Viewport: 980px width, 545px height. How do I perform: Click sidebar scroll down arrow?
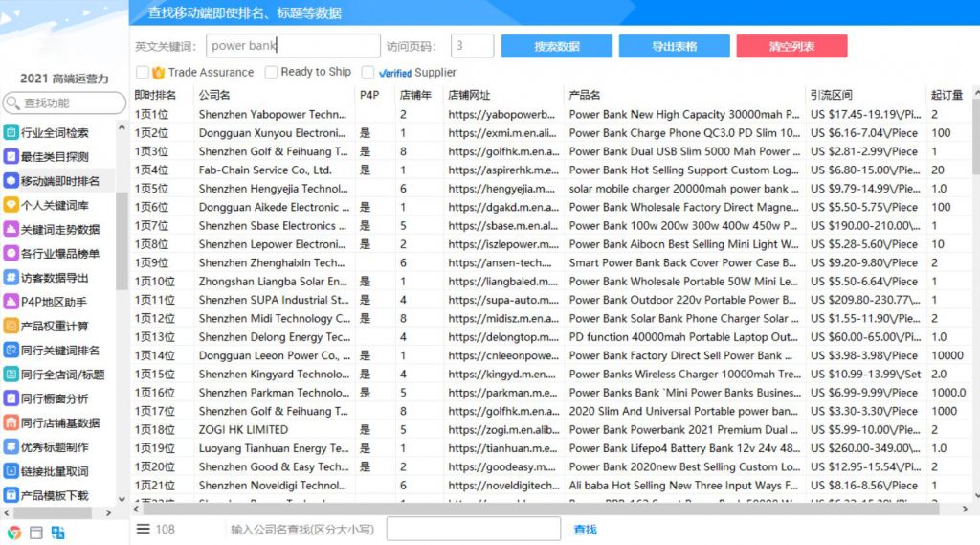[122, 499]
